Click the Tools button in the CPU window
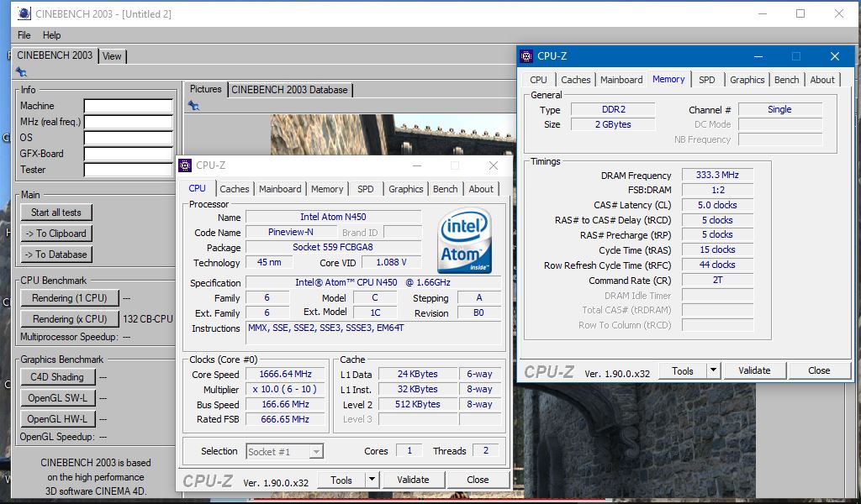The width and height of the screenshot is (861, 504). coord(341,480)
